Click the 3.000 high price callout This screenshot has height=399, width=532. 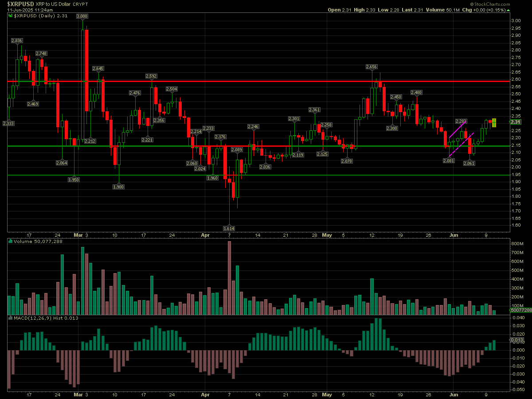point(82,16)
